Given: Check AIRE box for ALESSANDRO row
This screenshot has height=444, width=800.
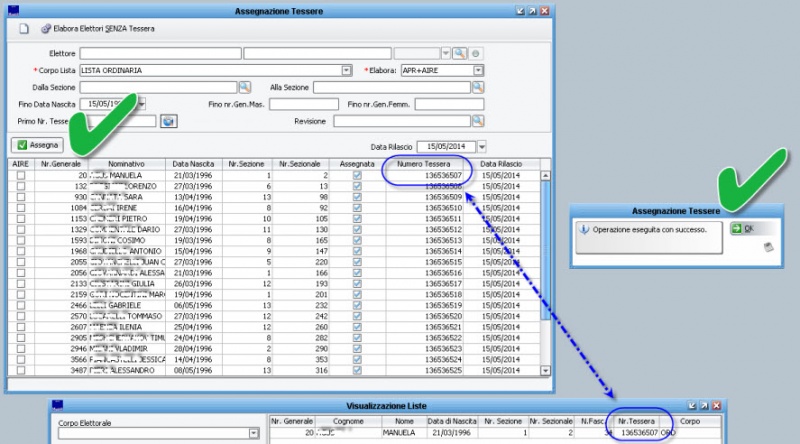Looking at the screenshot, I should (21, 369).
